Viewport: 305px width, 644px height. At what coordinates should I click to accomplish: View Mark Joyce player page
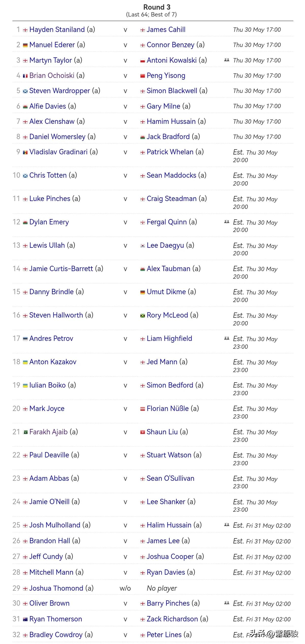click(47, 408)
